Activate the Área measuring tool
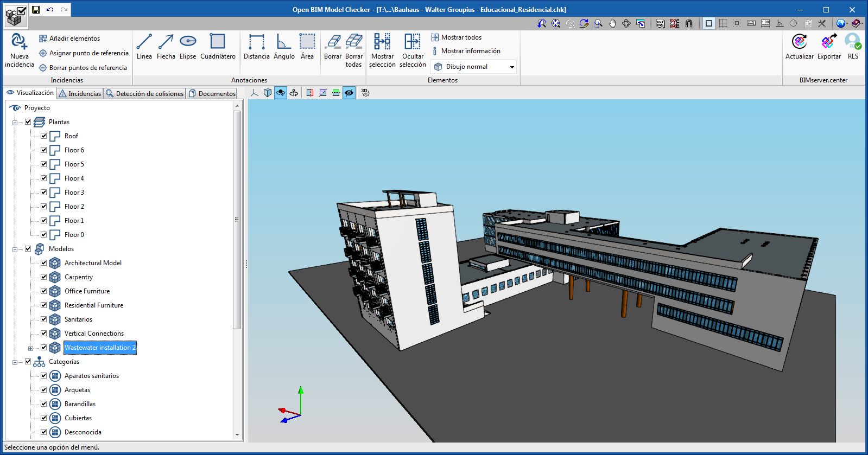 point(307,42)
